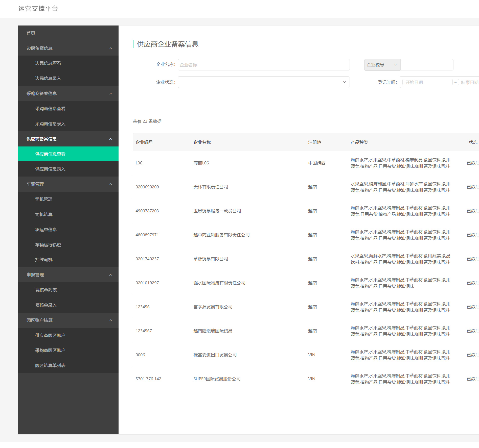
Task: Go to 首页 in sidebar
Action: 31,33
